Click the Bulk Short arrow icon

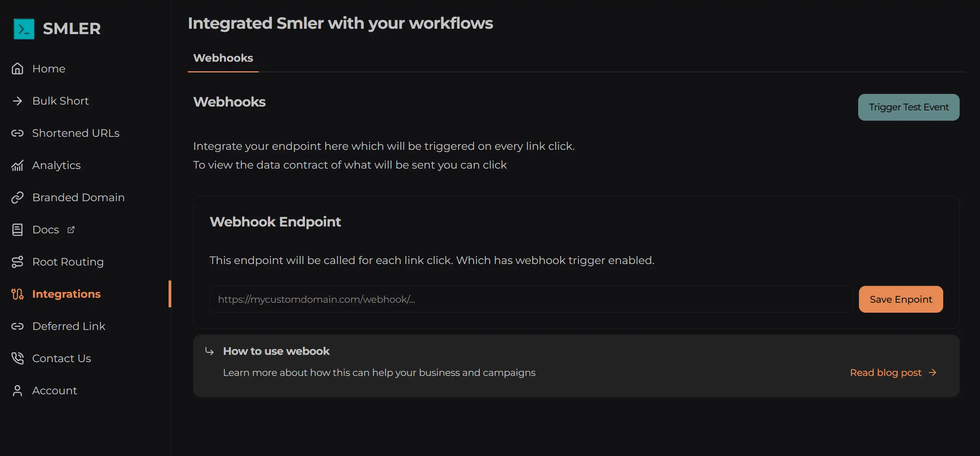pyautogui.click(x=17, y=101)
